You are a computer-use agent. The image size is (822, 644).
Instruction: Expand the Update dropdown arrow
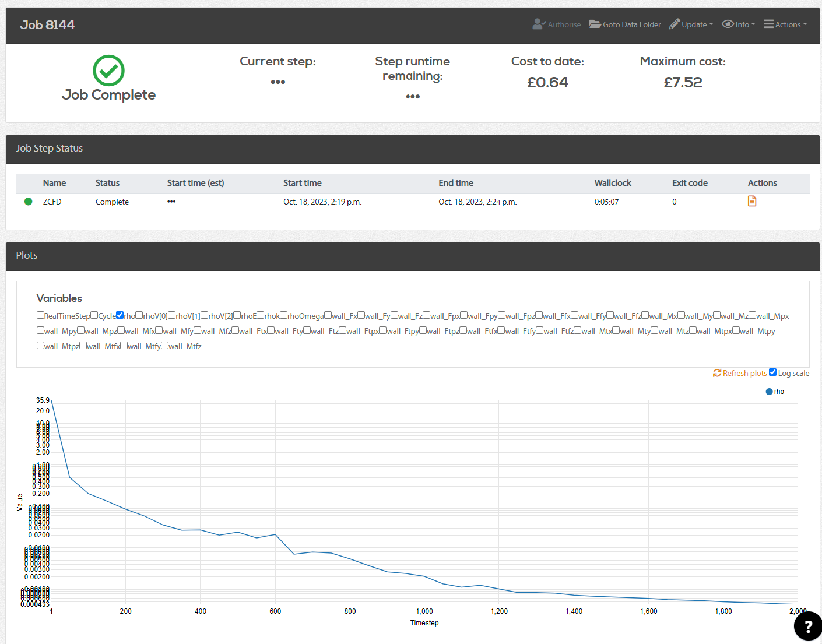click(x=711, y=24)
